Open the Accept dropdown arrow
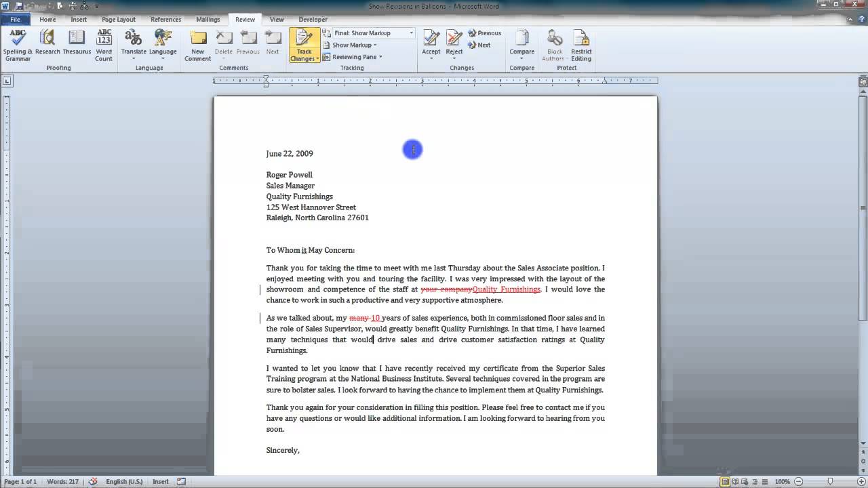 (431, 59)
